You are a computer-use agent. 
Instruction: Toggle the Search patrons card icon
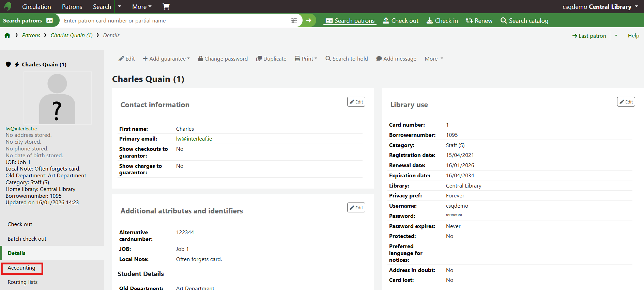(x=50, y=20)
